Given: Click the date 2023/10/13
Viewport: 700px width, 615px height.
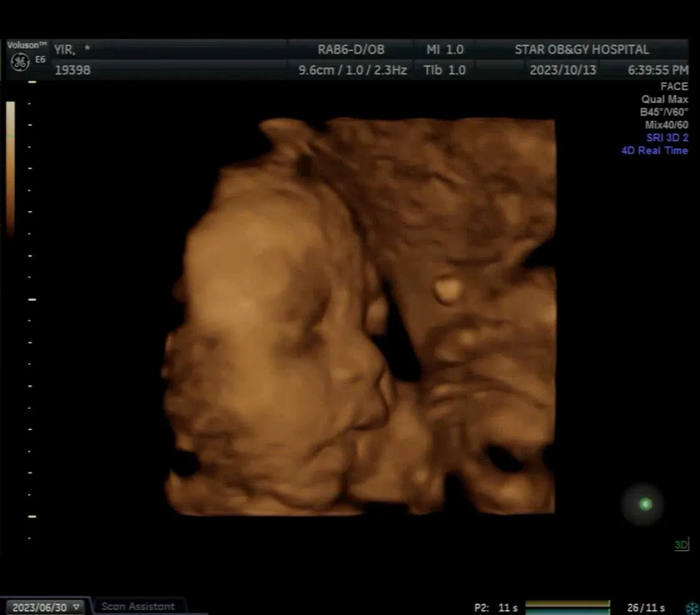Looking at the screenshot, I should tap(562, 70).
